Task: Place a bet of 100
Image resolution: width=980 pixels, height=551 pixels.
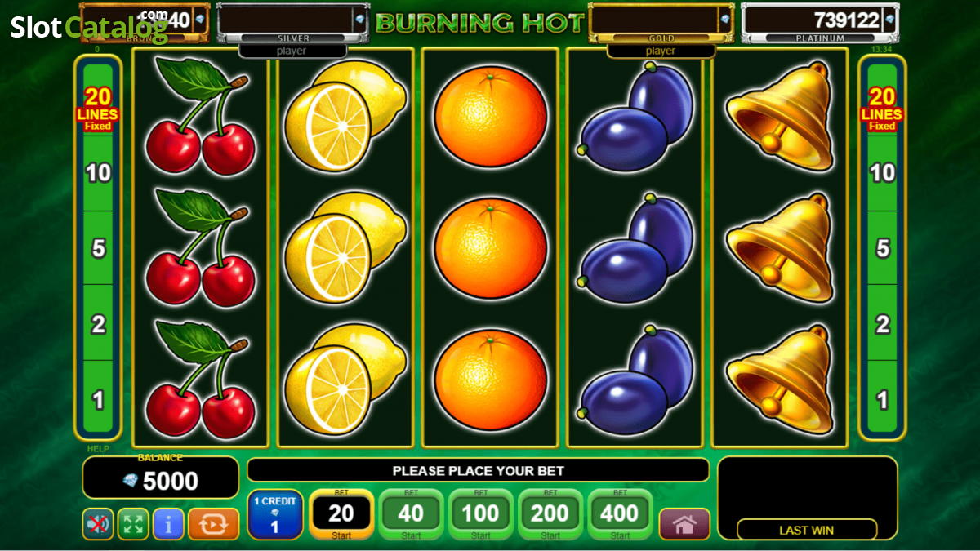Action: pos(480,514)
